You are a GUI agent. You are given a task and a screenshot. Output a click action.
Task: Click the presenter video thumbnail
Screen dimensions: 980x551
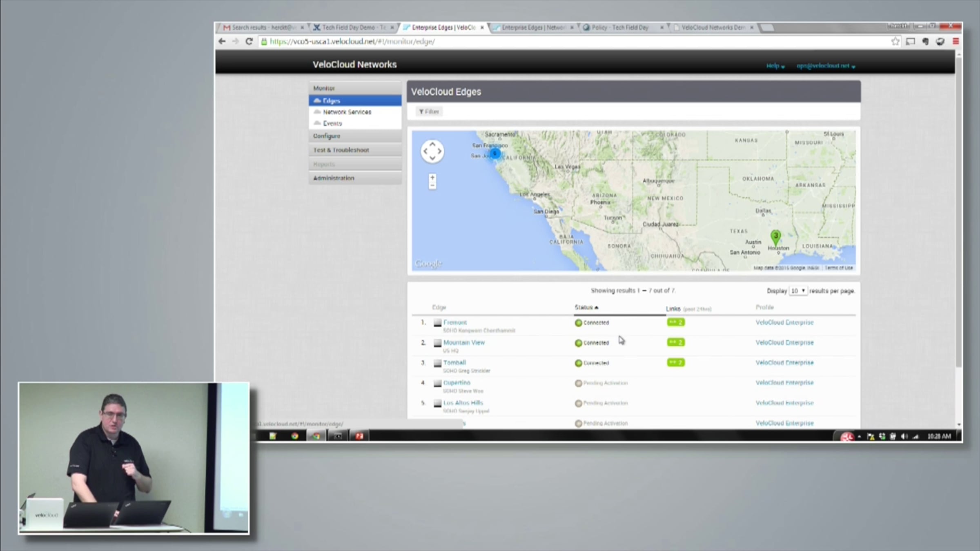point(134,458)
